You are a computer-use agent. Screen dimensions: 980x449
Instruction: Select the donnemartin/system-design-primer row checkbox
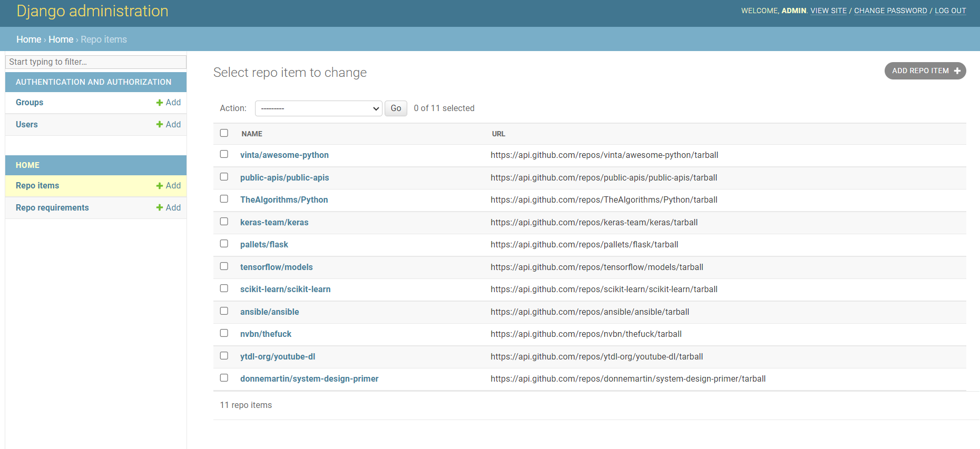[224, 378]
